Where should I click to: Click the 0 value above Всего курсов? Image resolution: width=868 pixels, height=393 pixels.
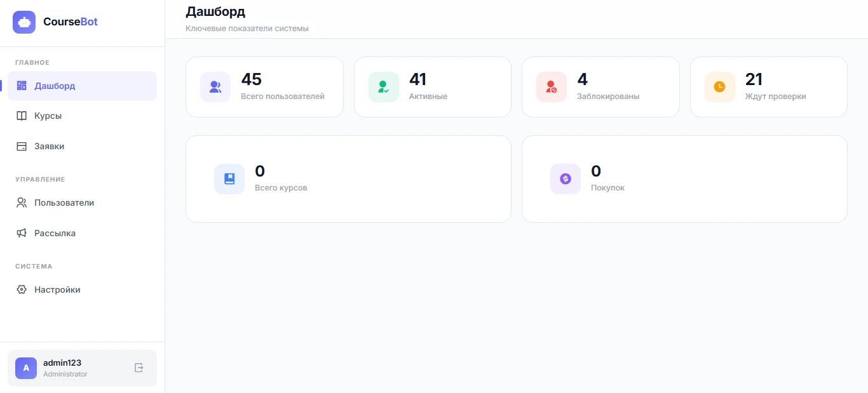coord(260,171)
